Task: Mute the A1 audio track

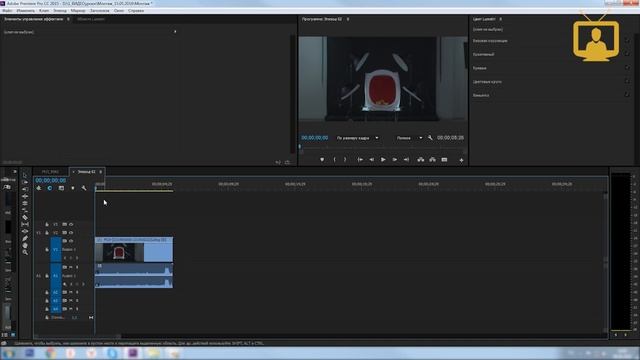Action: click(71, 267)
